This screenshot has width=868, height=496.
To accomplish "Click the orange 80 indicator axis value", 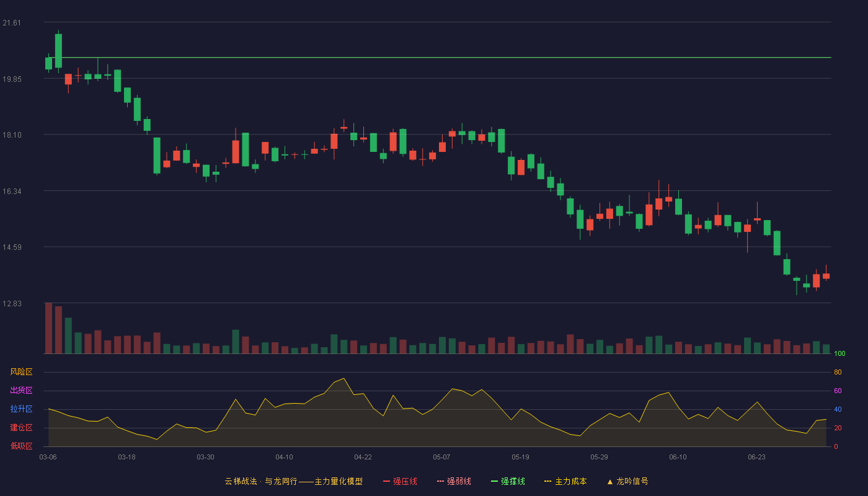I will 838,372.
